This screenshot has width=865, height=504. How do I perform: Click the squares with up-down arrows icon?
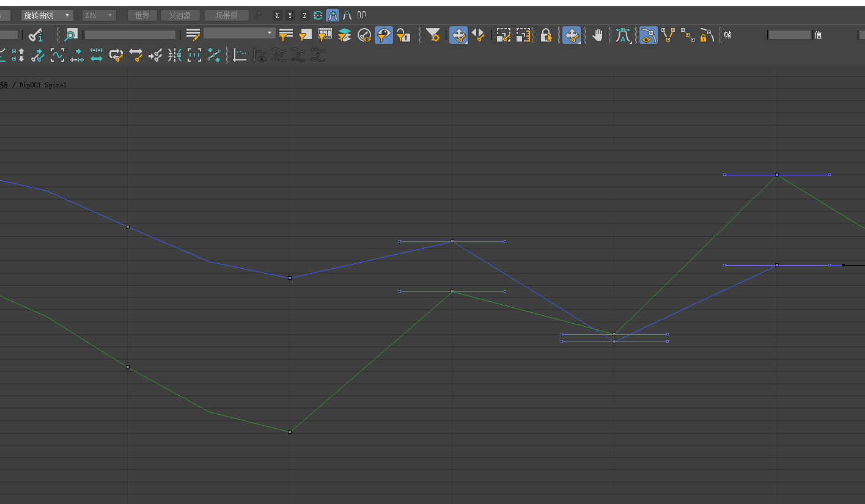point(18,56)
